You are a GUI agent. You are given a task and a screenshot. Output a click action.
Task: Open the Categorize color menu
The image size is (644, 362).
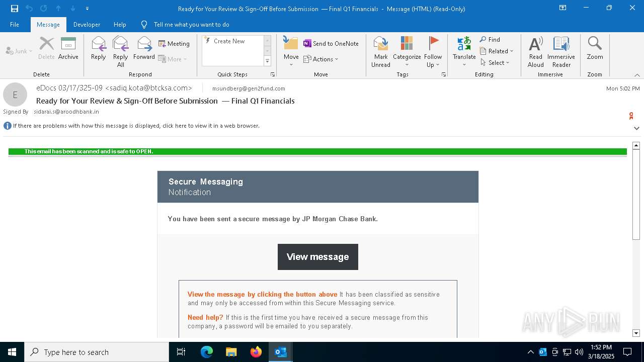tap(407, 51)
